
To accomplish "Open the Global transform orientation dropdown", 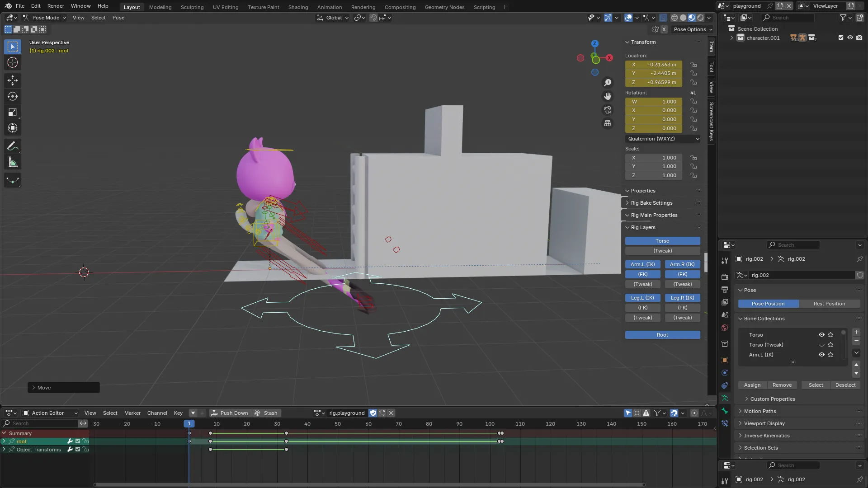I will pos(333,18).
